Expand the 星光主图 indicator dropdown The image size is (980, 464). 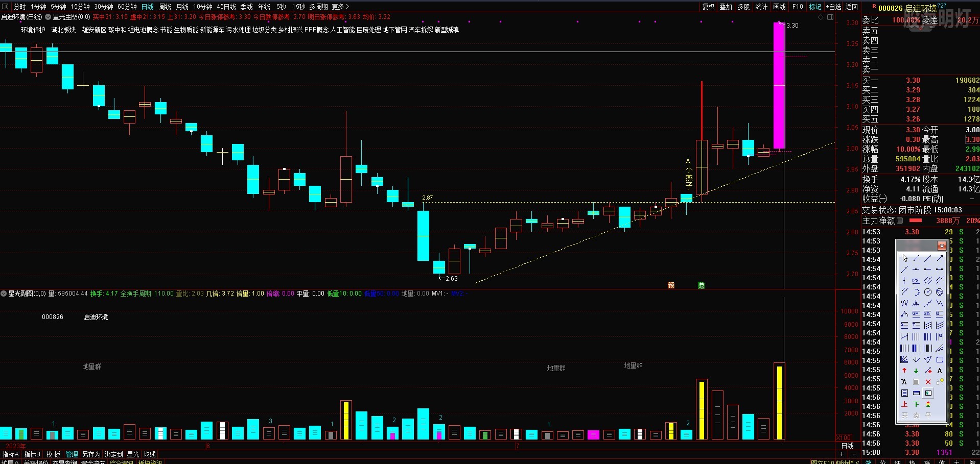click(49, 17)
